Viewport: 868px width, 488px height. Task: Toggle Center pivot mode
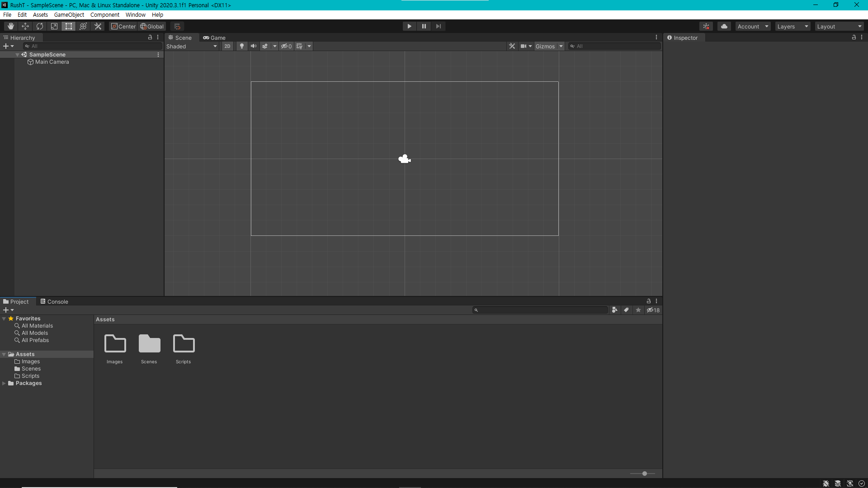point(123,26)
